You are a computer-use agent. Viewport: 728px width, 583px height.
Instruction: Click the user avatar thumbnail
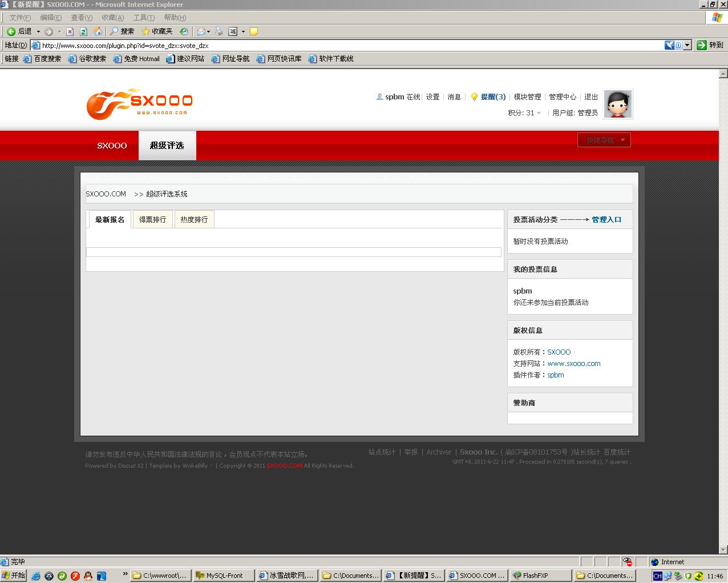click(618, 104)
